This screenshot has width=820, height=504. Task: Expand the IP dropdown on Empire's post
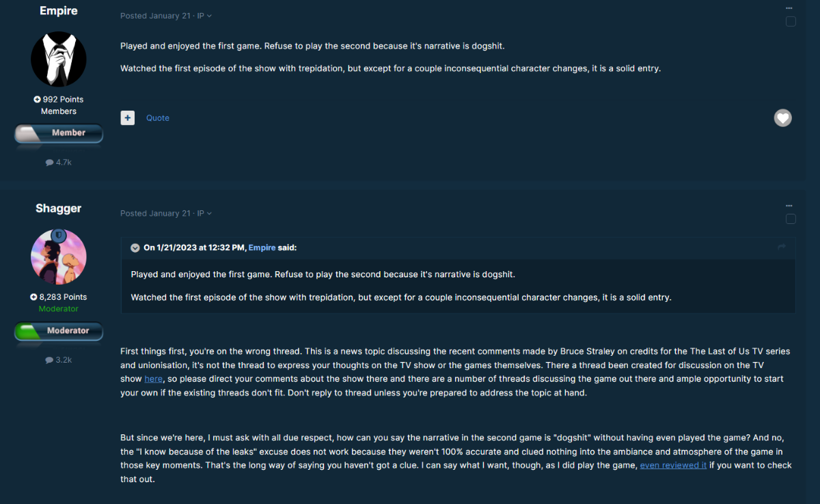tap(204, 16)
